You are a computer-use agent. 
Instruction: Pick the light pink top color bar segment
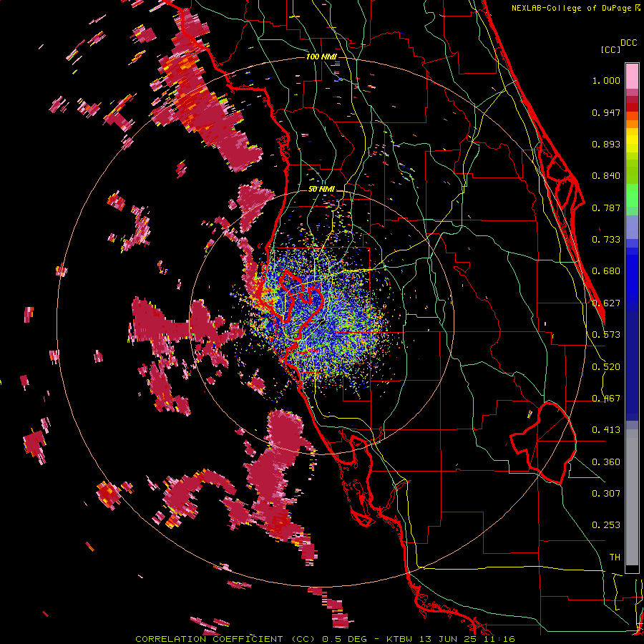point(632,76)
